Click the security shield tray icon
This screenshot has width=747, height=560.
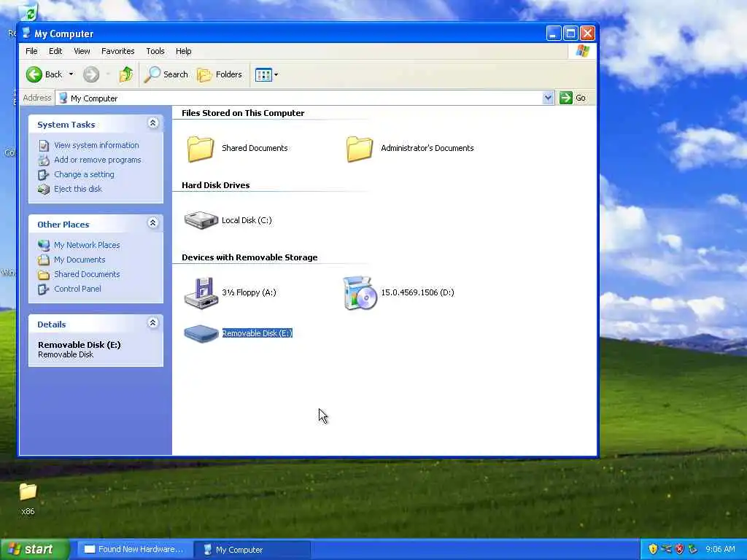pyautogui.click(x=653, y=549)
